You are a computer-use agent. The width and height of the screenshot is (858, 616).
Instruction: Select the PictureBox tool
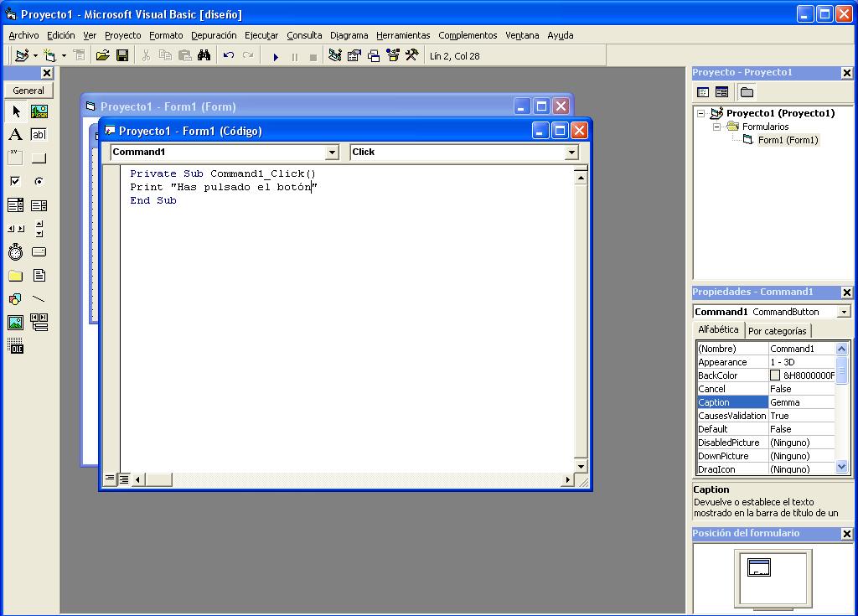pos(39,111)
